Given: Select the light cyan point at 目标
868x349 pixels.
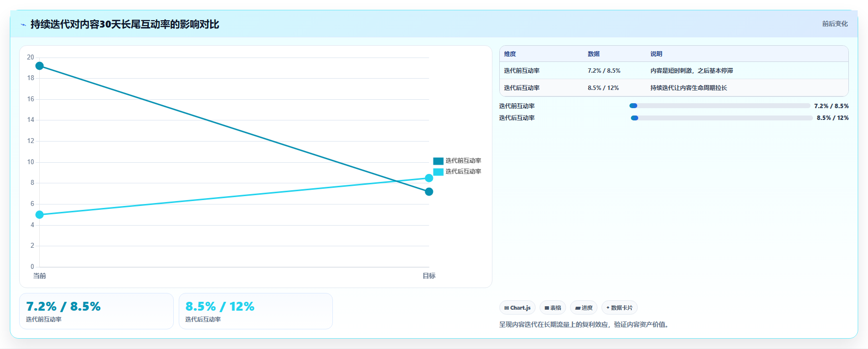Looking at the screenshot, I should tap(429, 178).
